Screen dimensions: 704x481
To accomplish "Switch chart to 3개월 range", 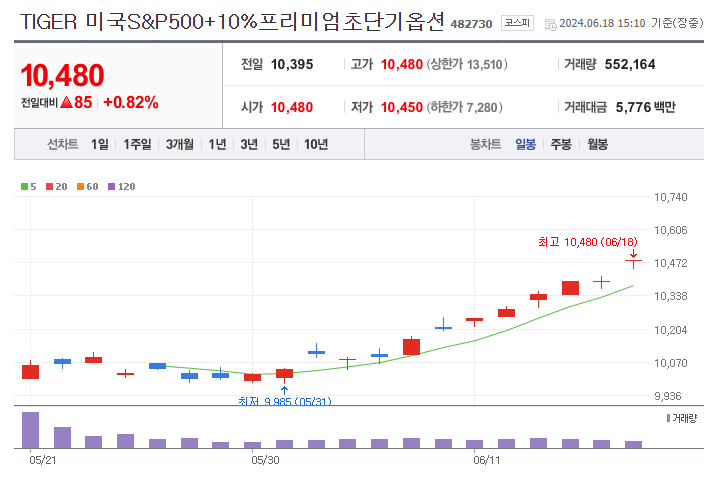I will (180, 144).
